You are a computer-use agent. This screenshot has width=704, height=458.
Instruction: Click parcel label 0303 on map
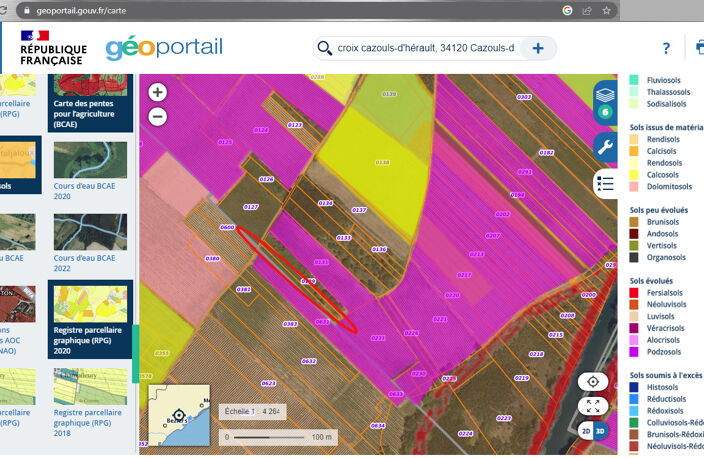point(524,97)
